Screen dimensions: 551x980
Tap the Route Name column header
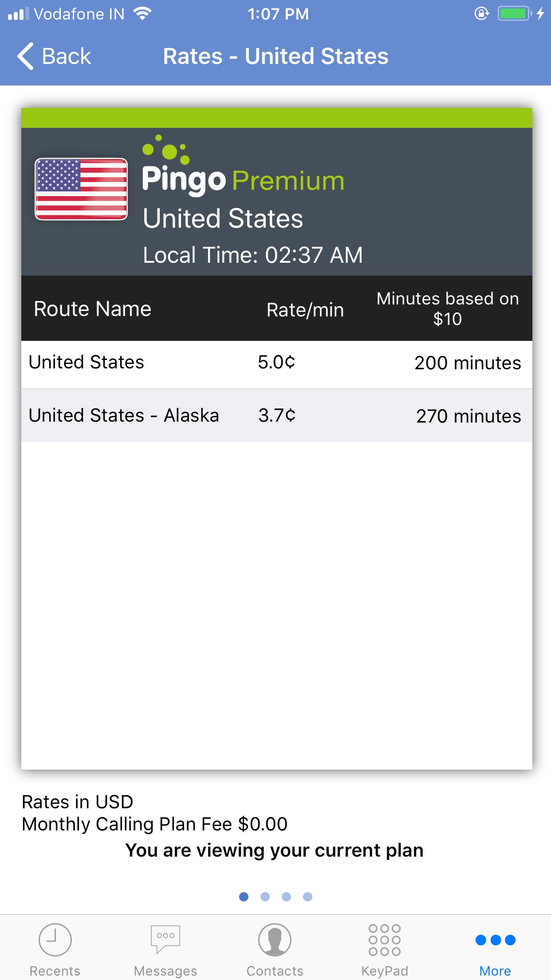[x=93, y=309]
